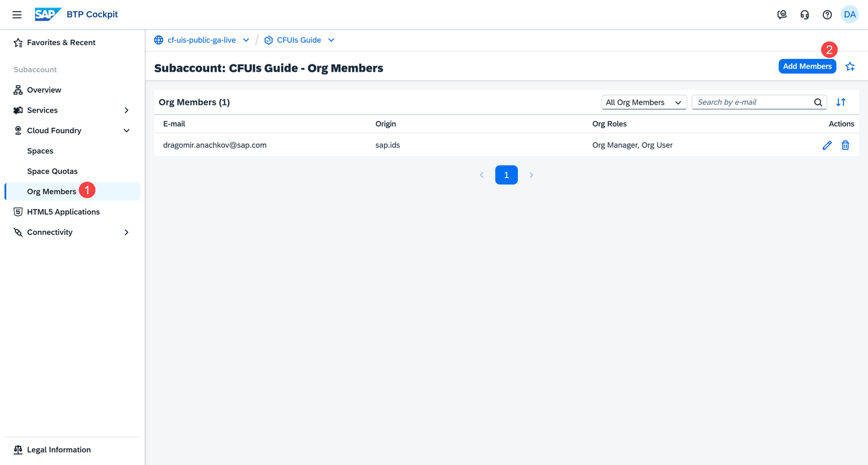Click the E-mail column header

[x=174, y=124]
